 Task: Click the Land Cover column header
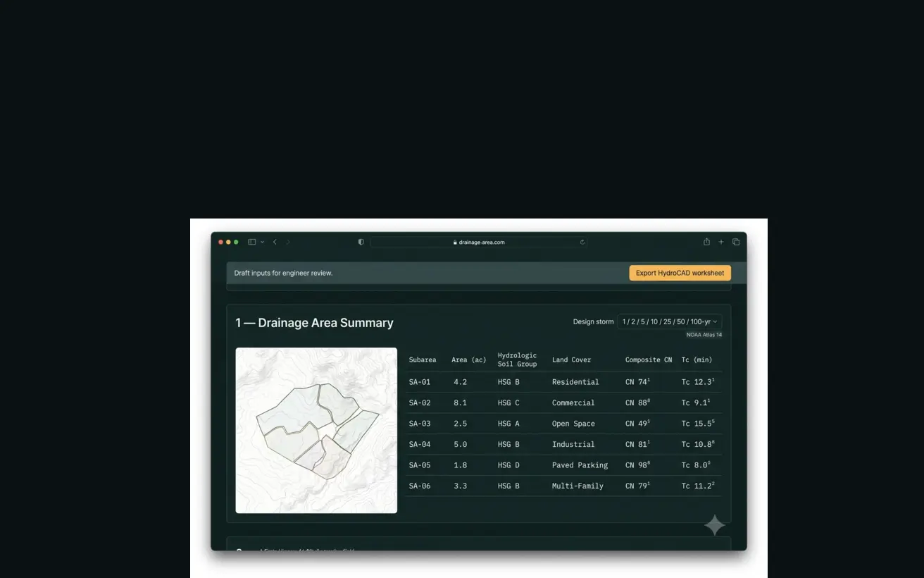coord(571,359)
